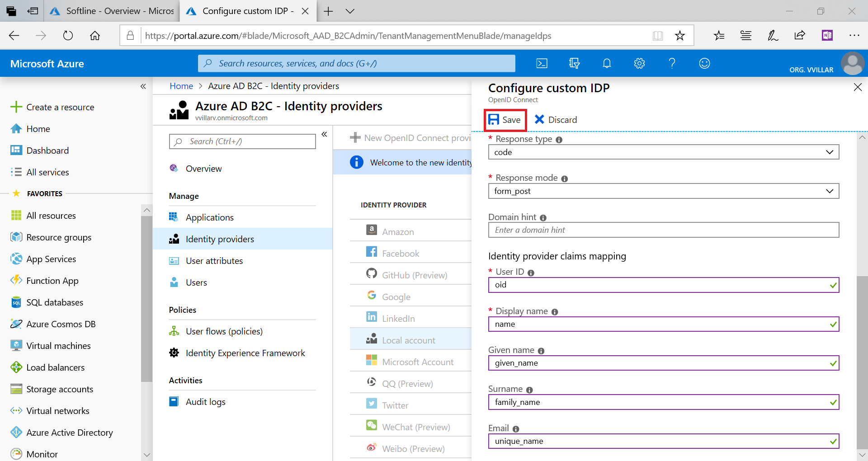Open User flows (policies)
The image size is (868, 461).
pyautogui.click(x=224, y=331)
